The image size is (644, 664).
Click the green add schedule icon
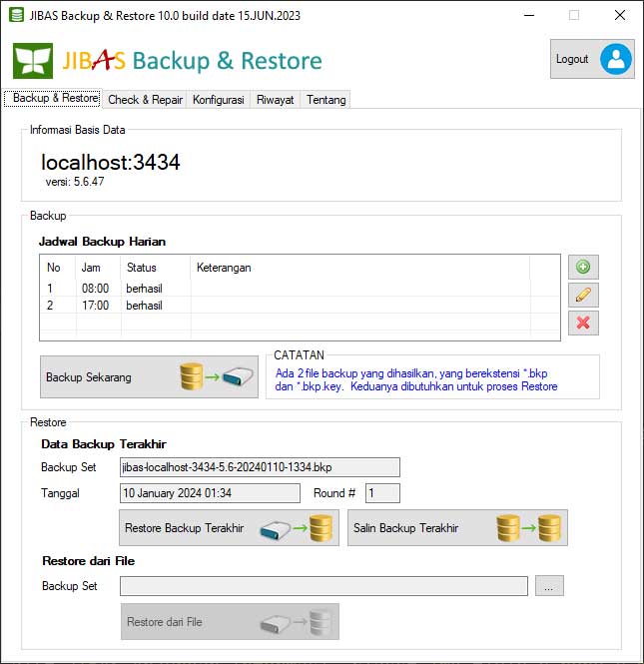583,267
